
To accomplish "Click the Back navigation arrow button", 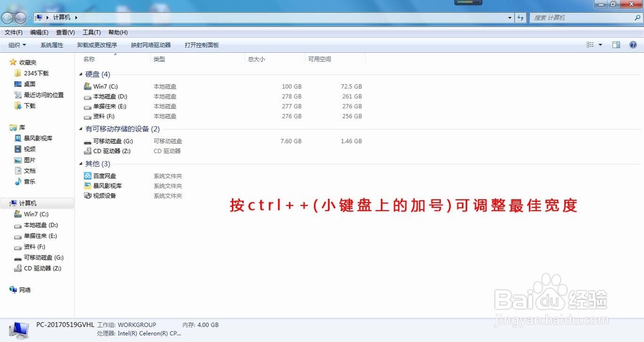I will (x=7, y=17).
